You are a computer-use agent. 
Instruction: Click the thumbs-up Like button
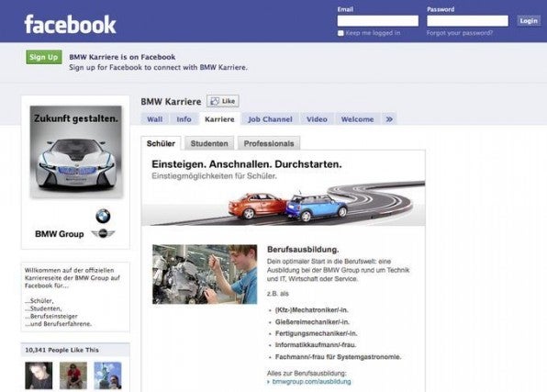pyautogui.click(x=223, y=101)
